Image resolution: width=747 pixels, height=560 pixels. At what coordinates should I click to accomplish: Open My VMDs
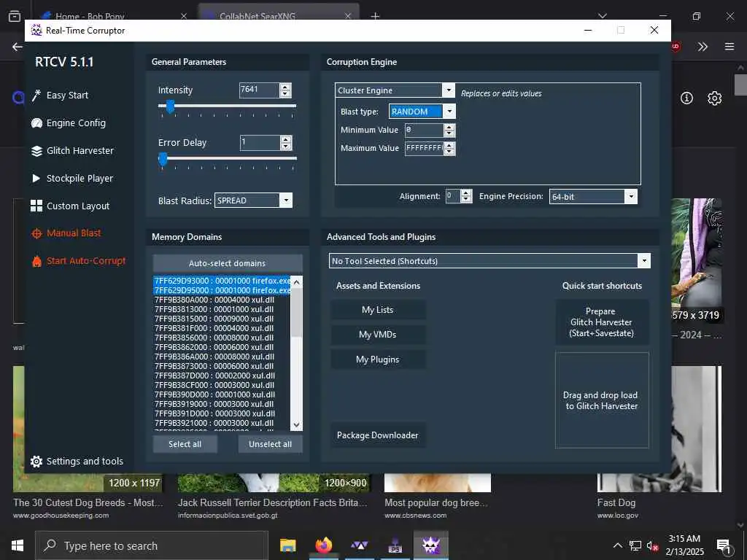click(378, 334)
